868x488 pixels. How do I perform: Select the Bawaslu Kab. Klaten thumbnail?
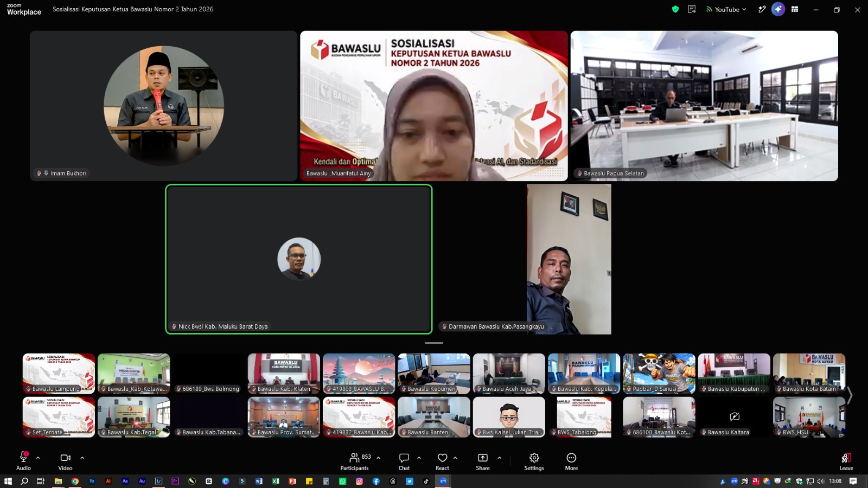click(x=284, y=374)
